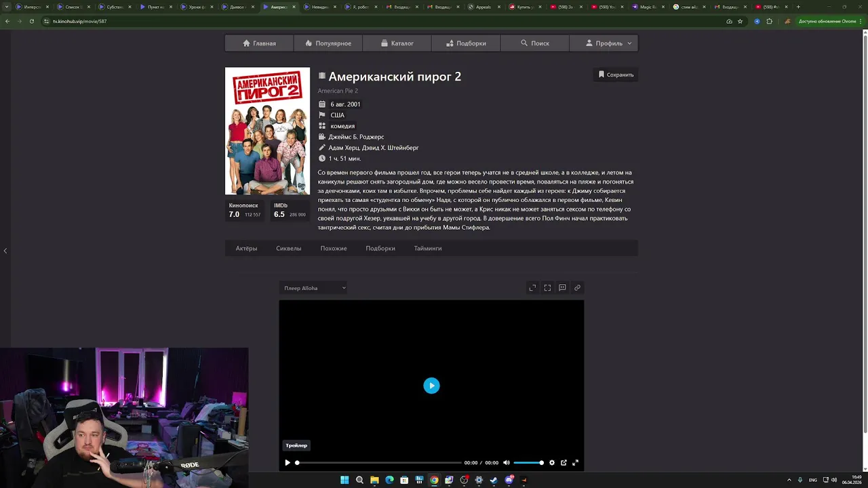Open the player settings gear icon
The width and height of the screenshot is (868, 488).
[x=552, y=463]
